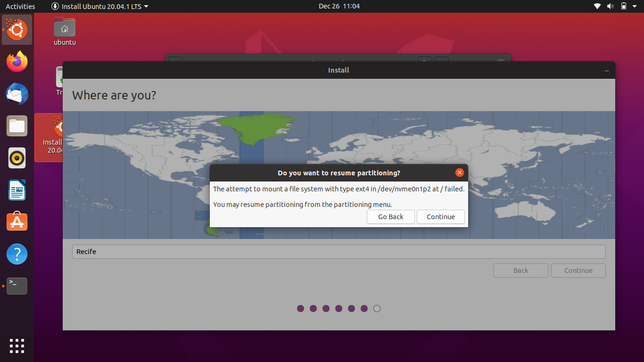The height and width of the screenshot is (362, 644).
Task: Open LibreOffice Writer from dock
Action: click(x=17, y=190)
